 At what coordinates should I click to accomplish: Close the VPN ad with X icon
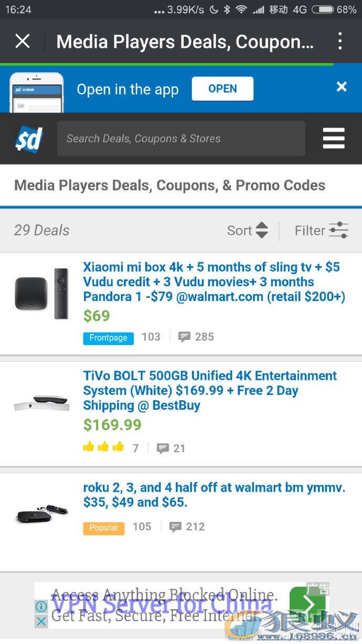point(41,621)
